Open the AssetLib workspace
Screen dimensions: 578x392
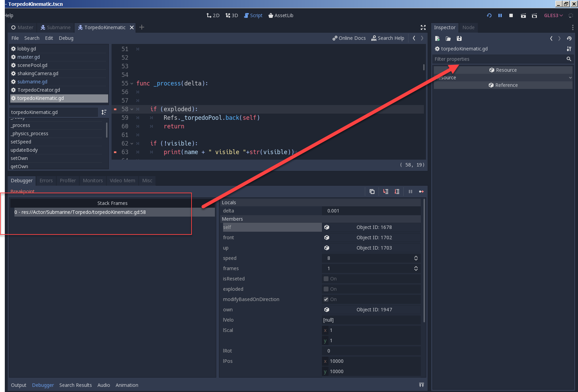coord(281,15)
